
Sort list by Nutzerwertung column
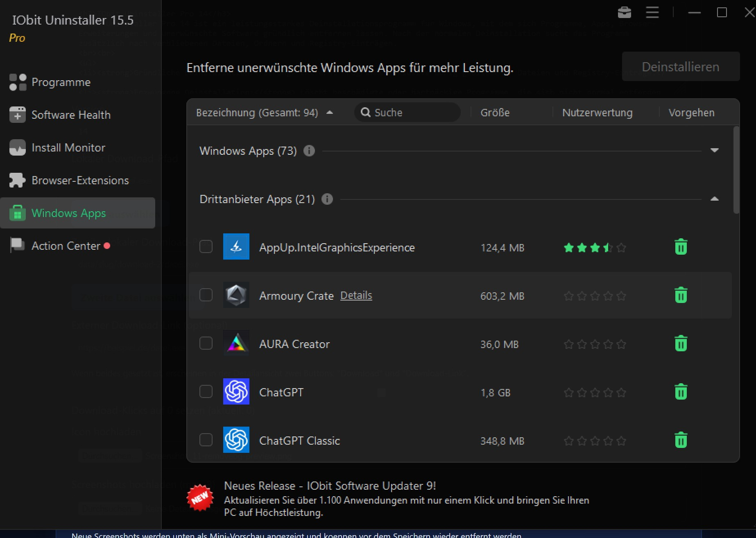[597, 113]
